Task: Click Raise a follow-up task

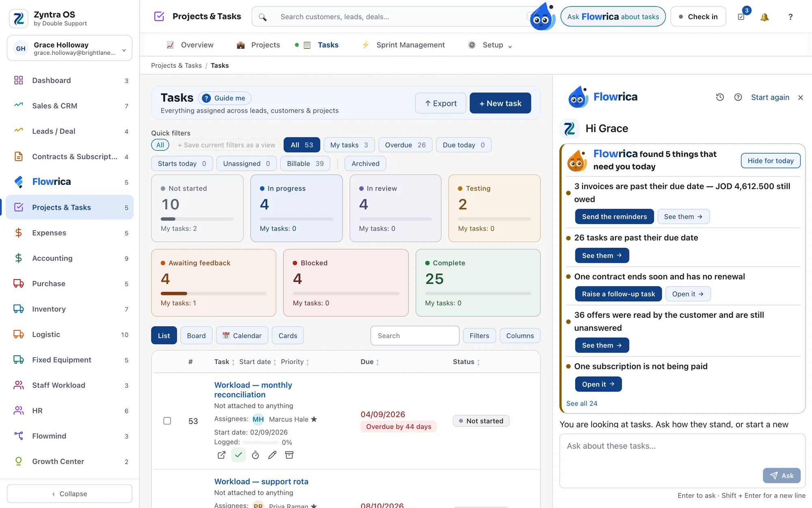Action: click(618, 294)
